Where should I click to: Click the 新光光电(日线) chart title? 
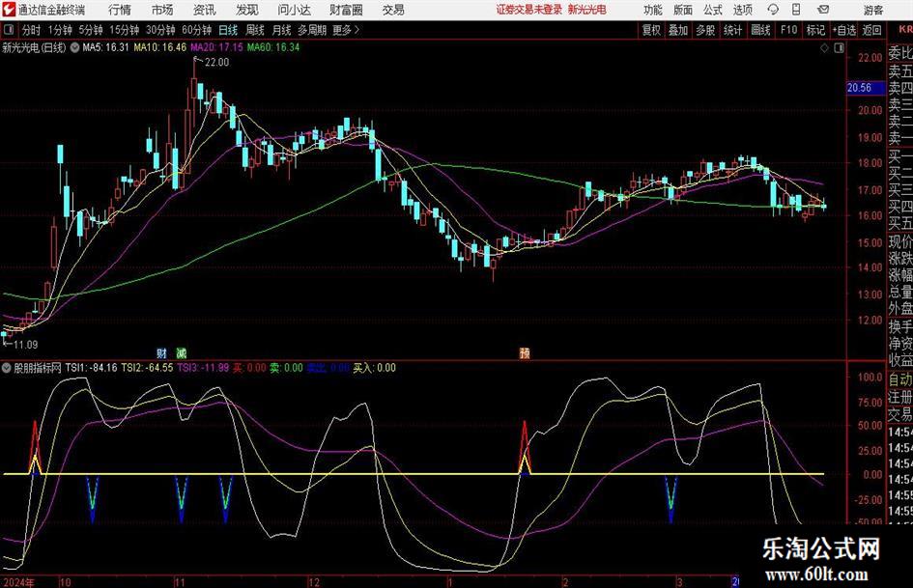tap(35, 47)
